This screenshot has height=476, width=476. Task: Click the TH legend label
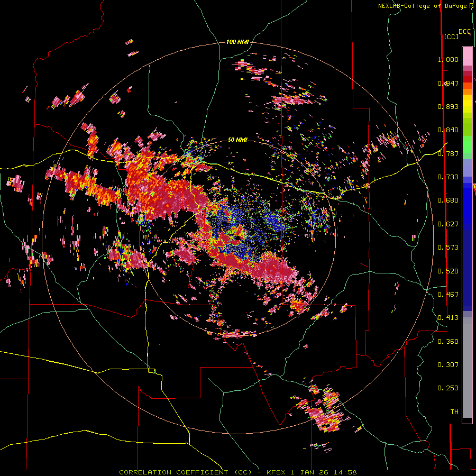(454, 412)
